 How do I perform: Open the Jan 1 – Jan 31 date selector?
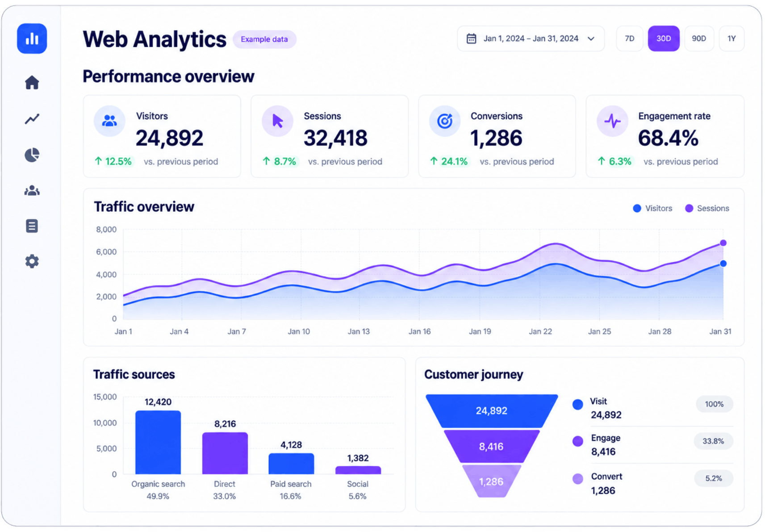click(531, 39)
